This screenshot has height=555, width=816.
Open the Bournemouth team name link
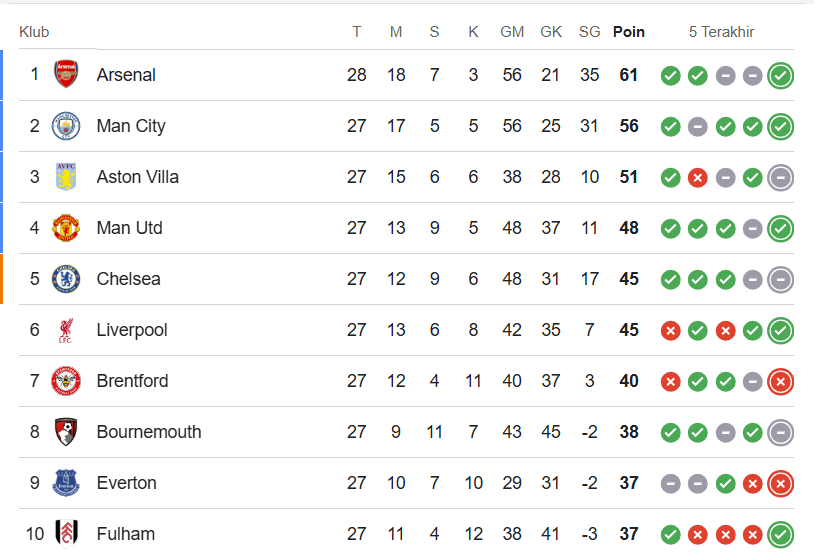[x=149, y=432]
